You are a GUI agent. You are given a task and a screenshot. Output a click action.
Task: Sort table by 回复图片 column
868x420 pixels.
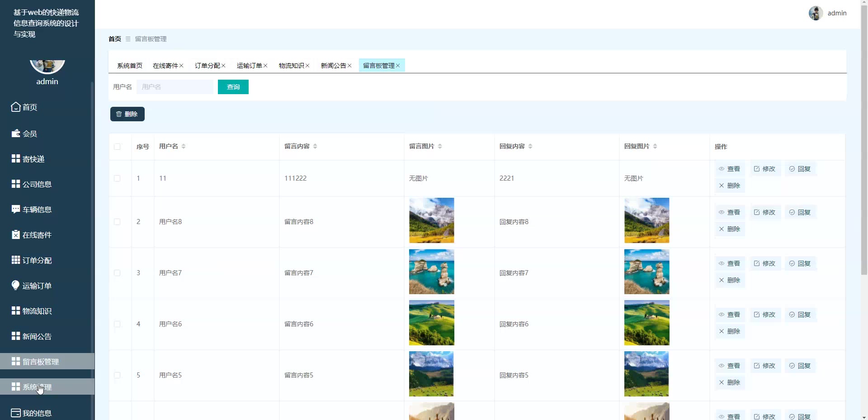click(x=655, y=146)
